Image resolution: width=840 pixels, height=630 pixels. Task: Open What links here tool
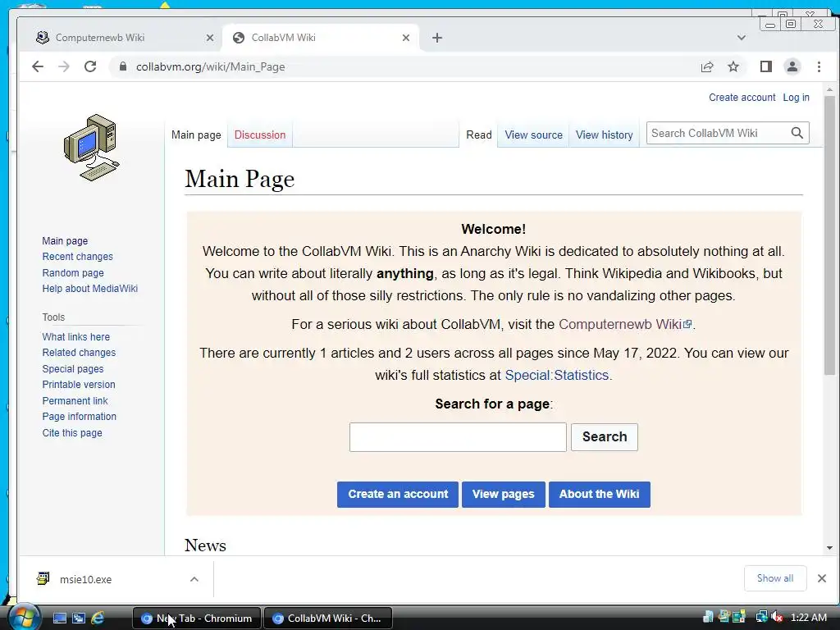(76, 337)
